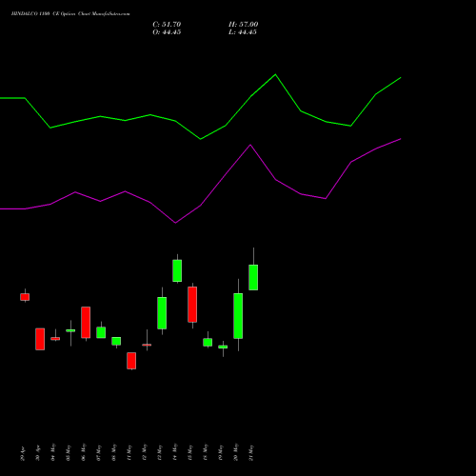This screenshot has height=476, width=476.
Task: Click the HINDALCO CE Option Chart title
Action: point(70,14)
